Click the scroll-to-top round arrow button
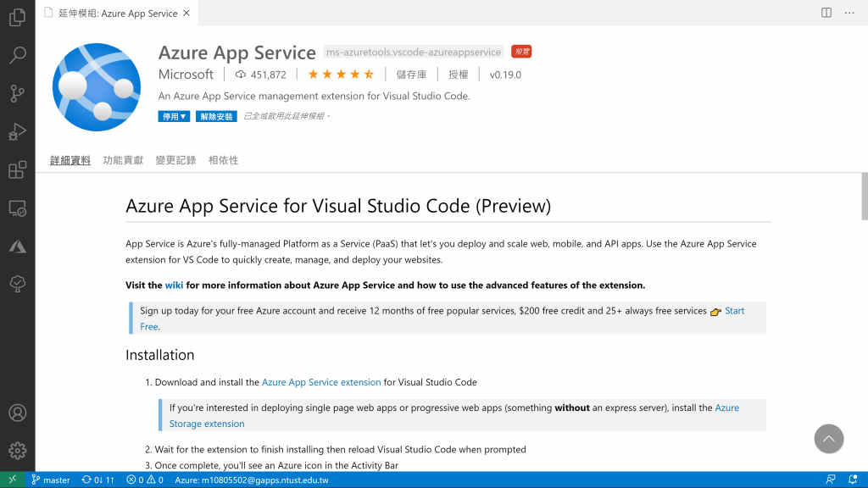 tap(829, 439)
